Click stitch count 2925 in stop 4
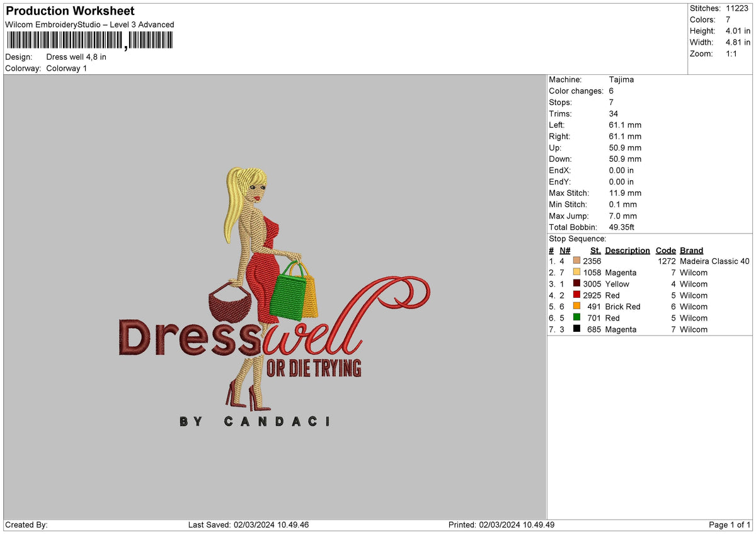The height and width of the screenshot is (534, 756). pos(592,295)
